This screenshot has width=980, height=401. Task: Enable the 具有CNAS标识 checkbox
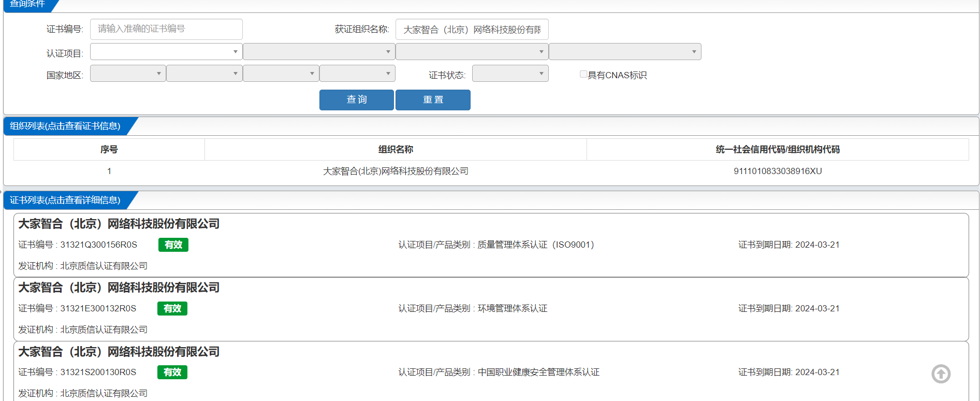click(x=583, y=74)
